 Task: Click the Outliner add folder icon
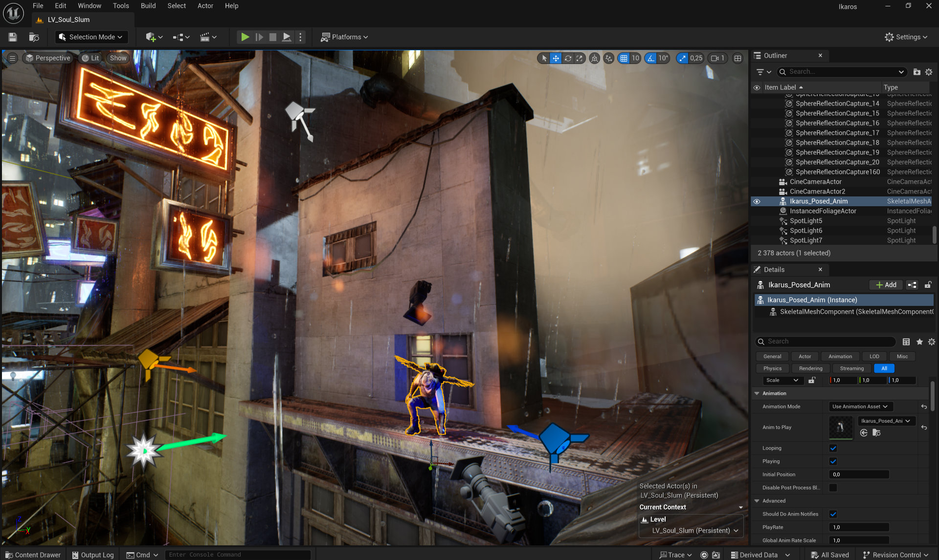click(917, 72)
